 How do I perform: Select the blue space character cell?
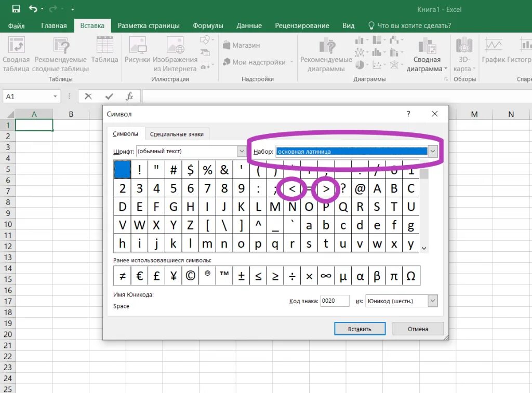123,170
